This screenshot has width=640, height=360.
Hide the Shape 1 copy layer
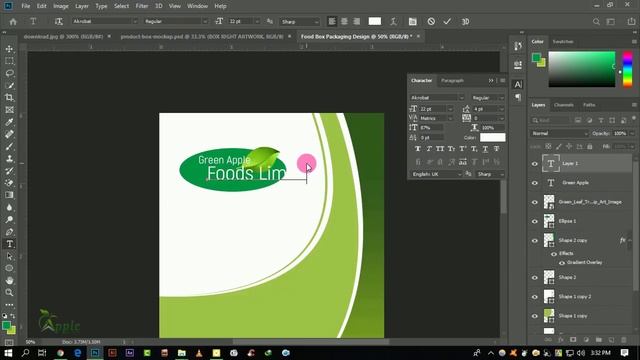coord(535,316)
